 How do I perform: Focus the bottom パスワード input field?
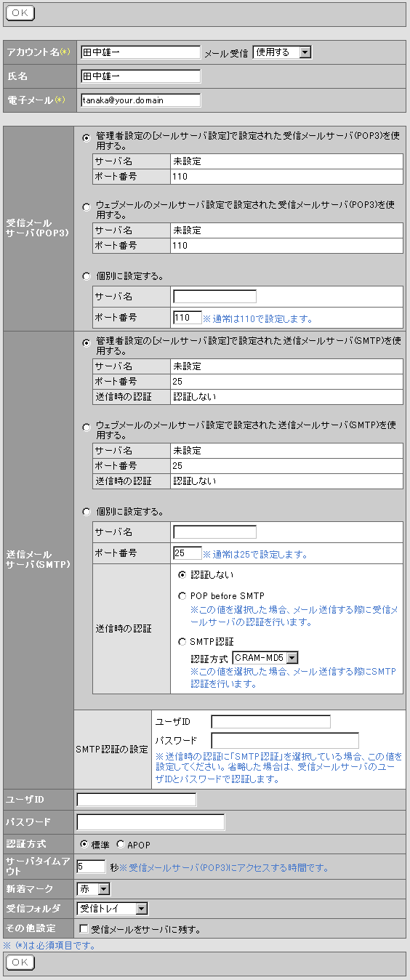151,822
